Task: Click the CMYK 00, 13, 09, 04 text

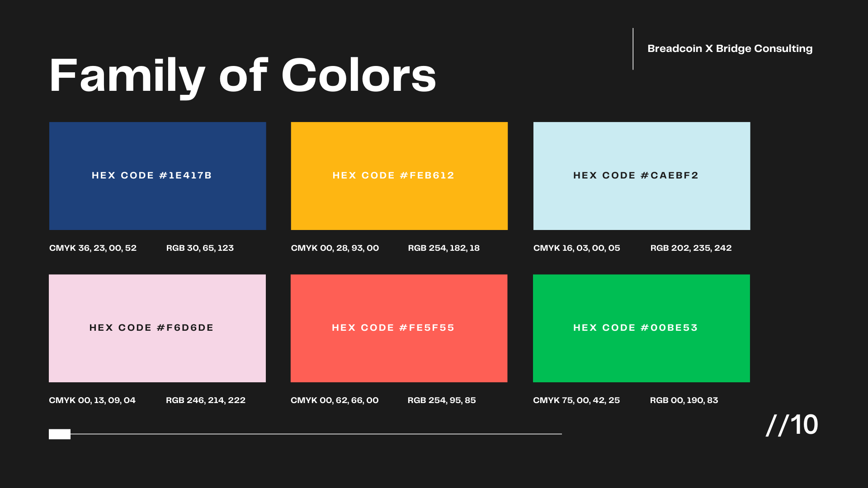Action: tap(92, 400)
